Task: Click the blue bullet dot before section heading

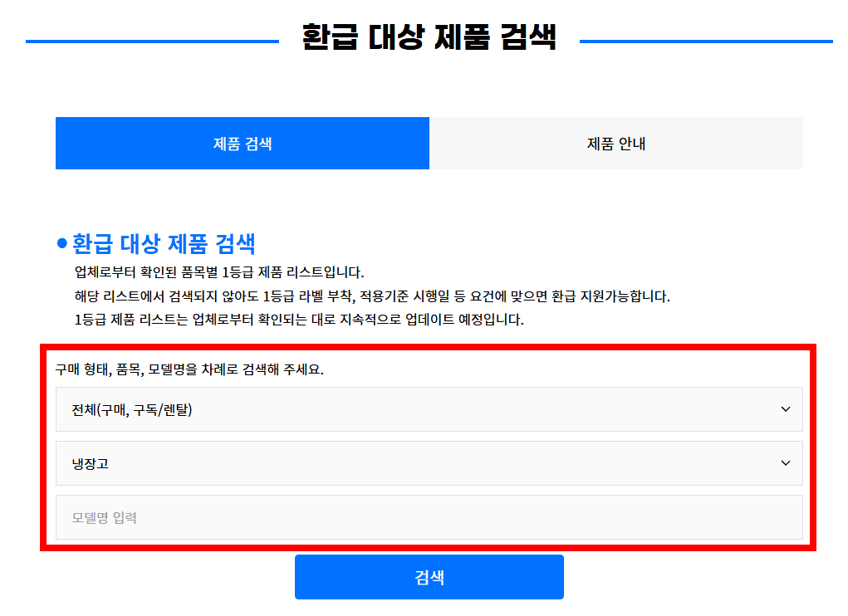Action: tap(61, 244)
